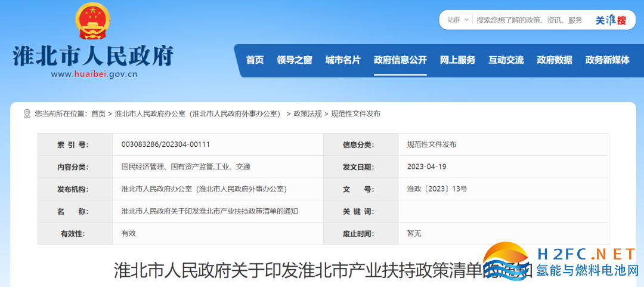The image size is (644, 287).
Task: Click document number 淮政〔2023〕13号
Action: [x=436, y=189]
